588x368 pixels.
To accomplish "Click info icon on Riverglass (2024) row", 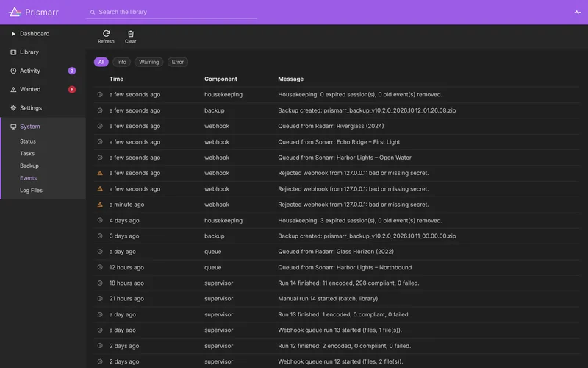I will [x=100, y=126].
